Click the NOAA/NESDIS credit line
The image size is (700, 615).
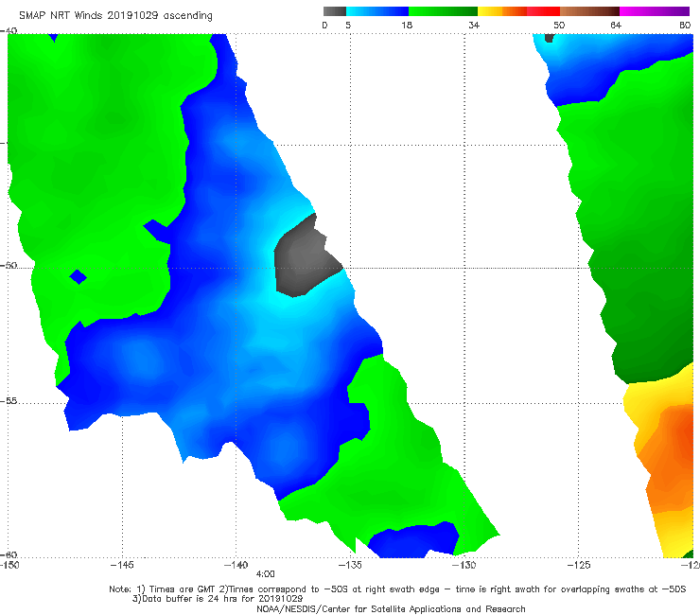point(391,609)
